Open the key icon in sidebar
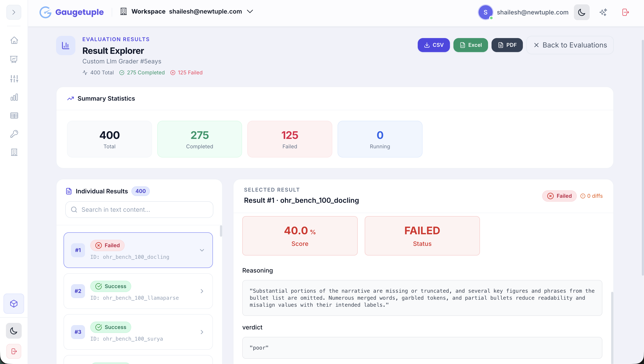 tap(14, 134)
